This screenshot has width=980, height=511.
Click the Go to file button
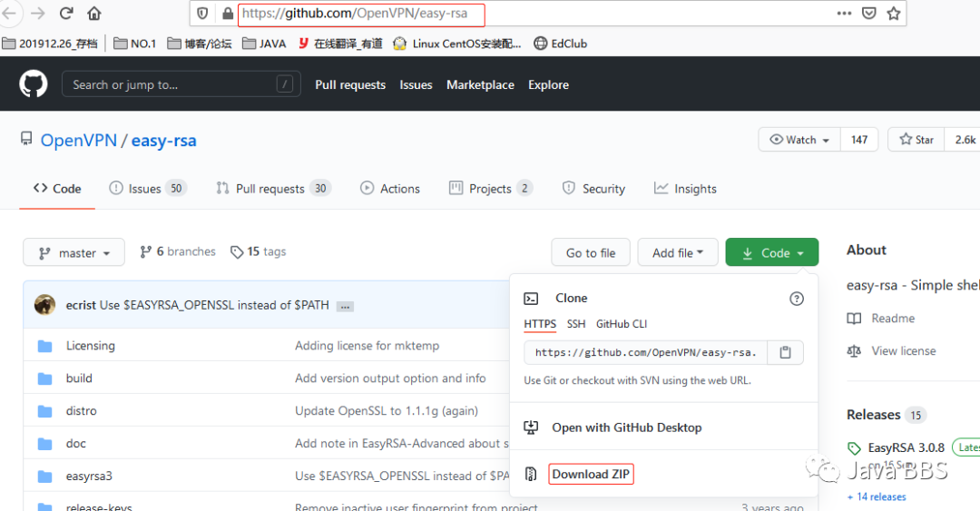click(591, 252)
